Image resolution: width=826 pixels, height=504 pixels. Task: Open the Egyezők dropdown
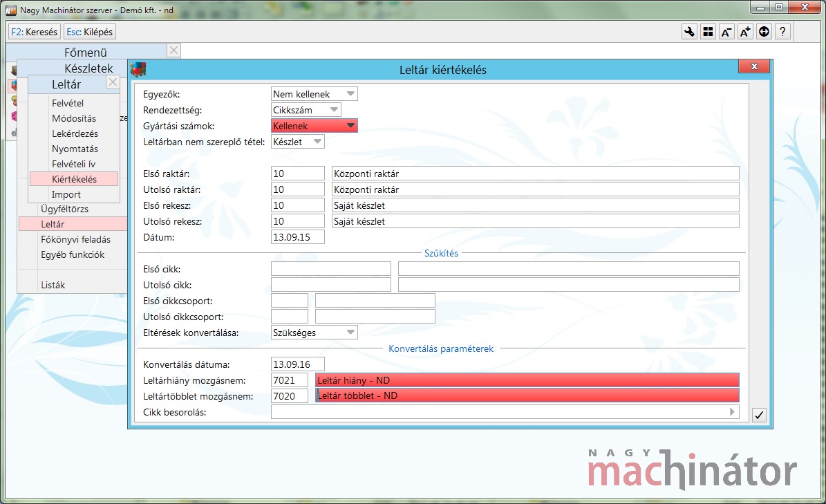(x=314, y=94)
